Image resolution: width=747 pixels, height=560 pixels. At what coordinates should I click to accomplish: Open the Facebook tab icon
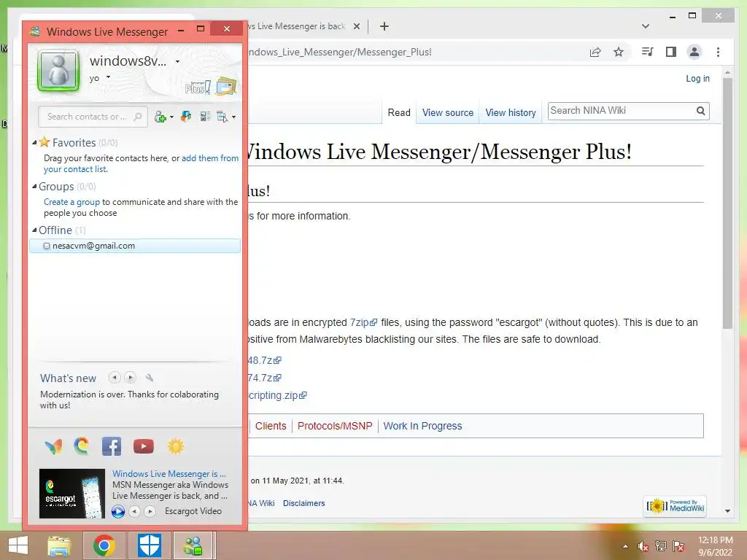112,447
